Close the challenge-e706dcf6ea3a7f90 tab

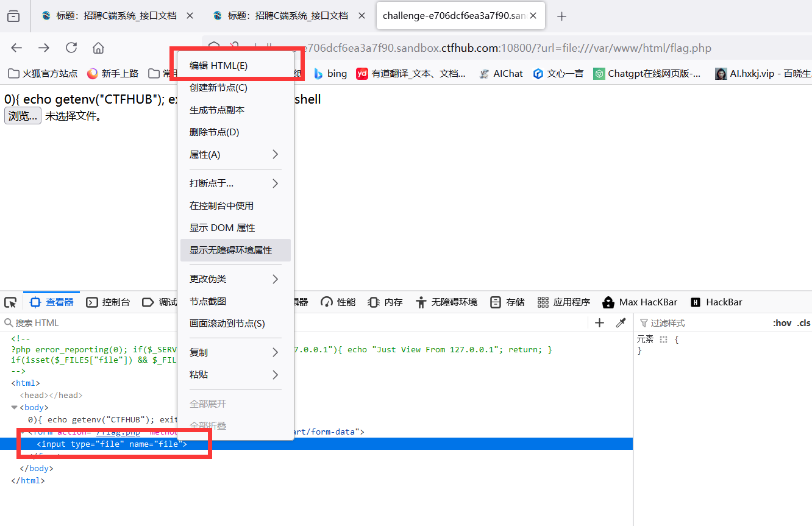[x=534, y=16]
